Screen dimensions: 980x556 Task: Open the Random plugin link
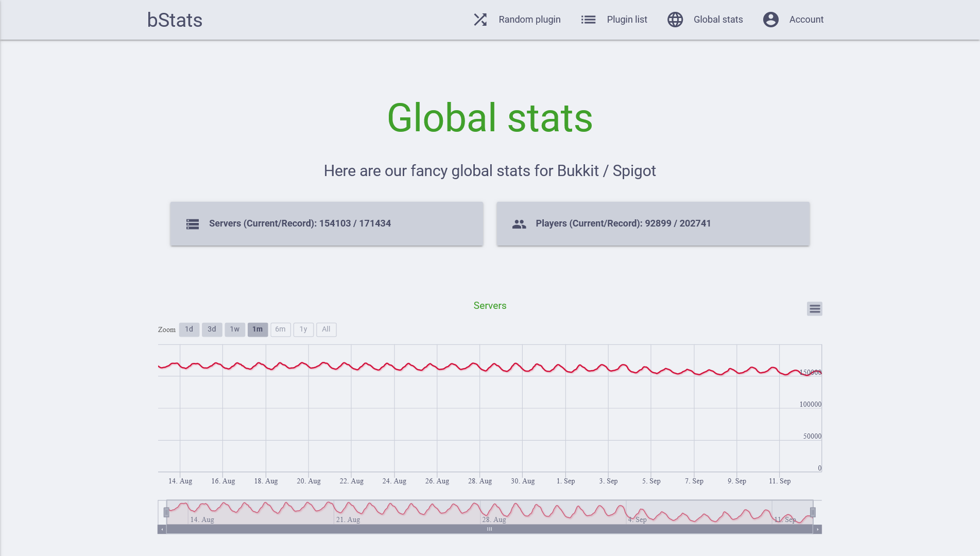529,20
